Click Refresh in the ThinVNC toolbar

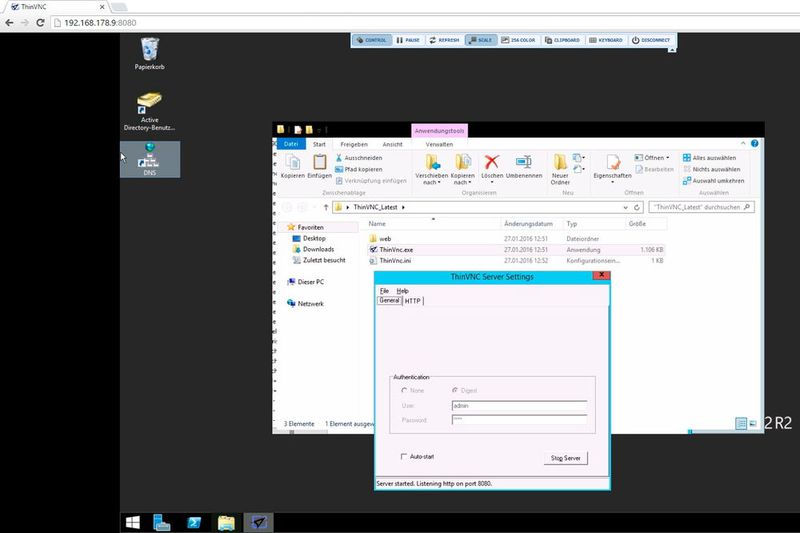444,40
